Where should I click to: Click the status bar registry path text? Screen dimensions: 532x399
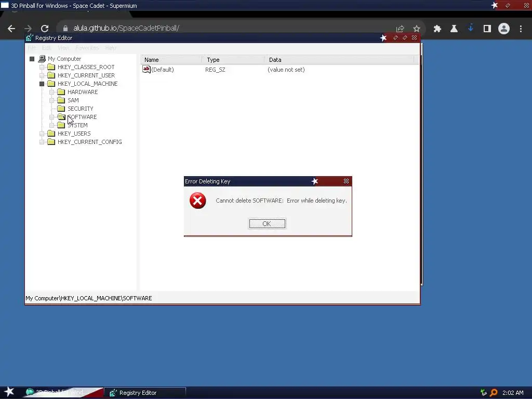(x=88, y=298)
